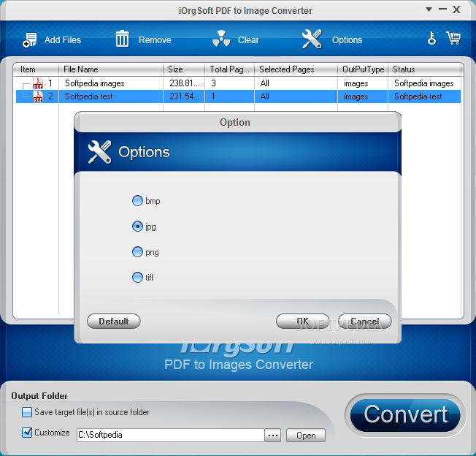Image resolution: width=476 pixels, height=456 pixels.
Task: Start conversion with the Convert button
Action: [405, 415]
